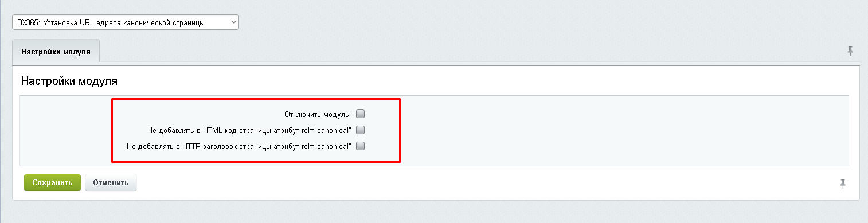Pin the tab bar with the top pin icon
Viewport: 868px width, 223px height.
click(x=850, y=51)
